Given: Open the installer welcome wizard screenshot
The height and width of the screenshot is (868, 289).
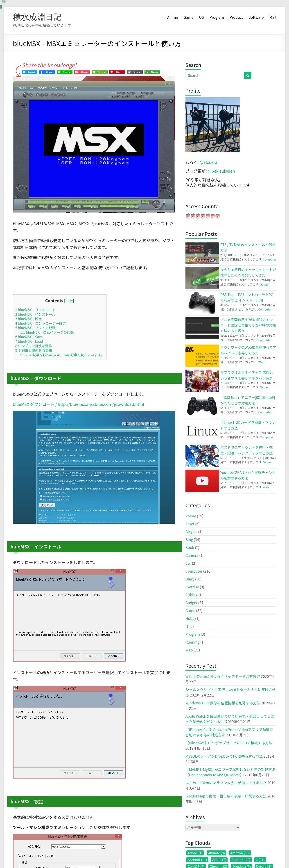Looking at the screenshot, I should 69,615.
